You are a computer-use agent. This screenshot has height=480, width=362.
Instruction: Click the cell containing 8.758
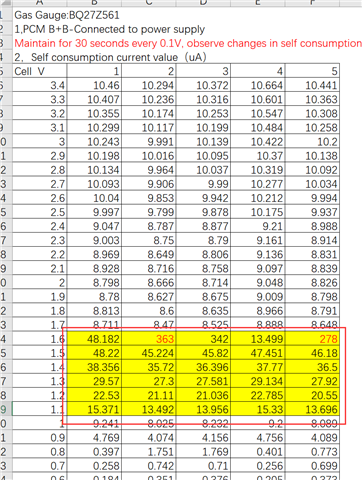[x=203, y=268]
